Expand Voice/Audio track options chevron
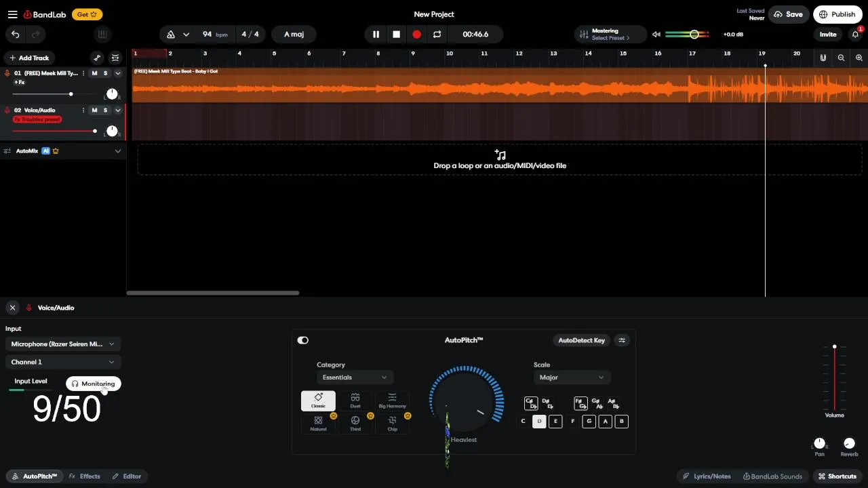This screenshot has width=868, height=488. click(x=118, y=110)
